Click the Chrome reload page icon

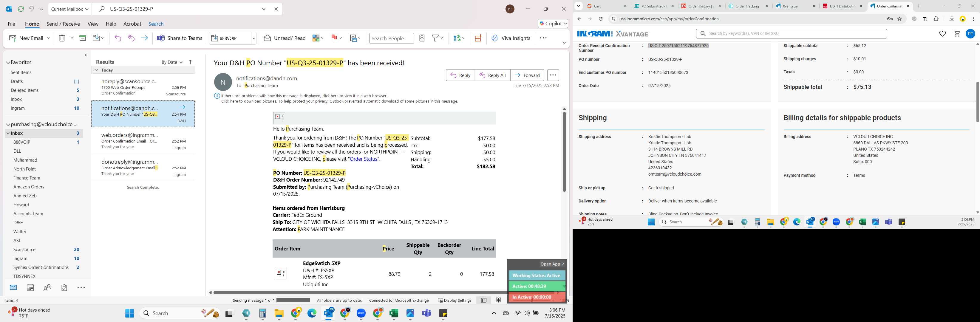[600, 18]
